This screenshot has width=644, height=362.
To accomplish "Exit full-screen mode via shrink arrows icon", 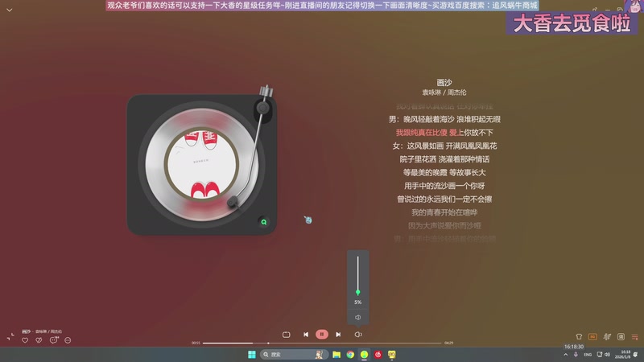I will click(10, 337).
